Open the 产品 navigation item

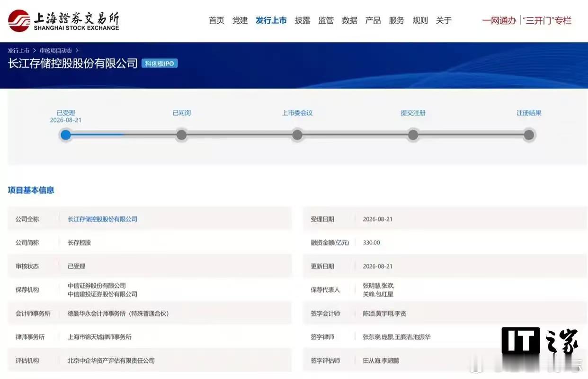click(x=373, y=20)
